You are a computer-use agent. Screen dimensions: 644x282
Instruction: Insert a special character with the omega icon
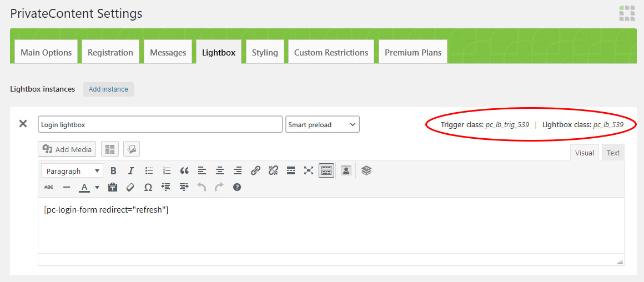pyautogui.click(x=148, y=188)
